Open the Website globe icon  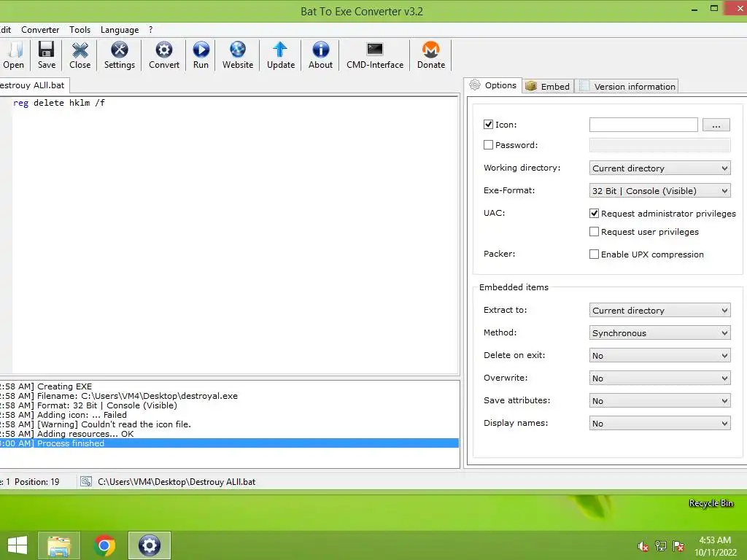(237, 50)
